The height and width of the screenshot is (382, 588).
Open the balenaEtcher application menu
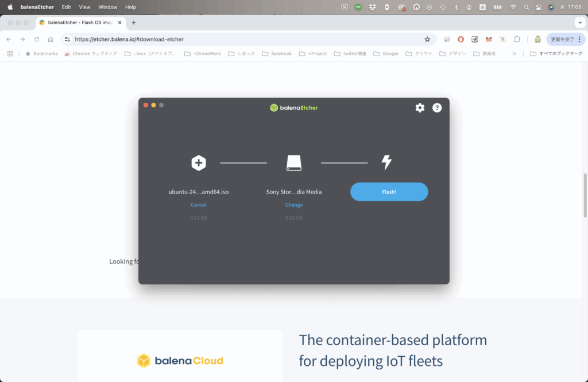pyautogui.click(x=37, y=7)
